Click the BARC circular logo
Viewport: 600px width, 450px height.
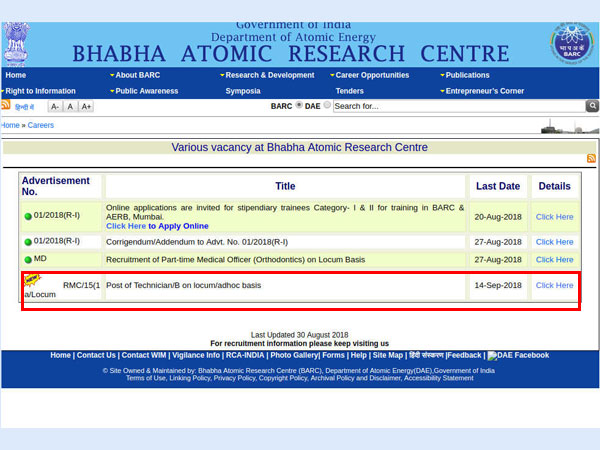click(x=572, y=43)
